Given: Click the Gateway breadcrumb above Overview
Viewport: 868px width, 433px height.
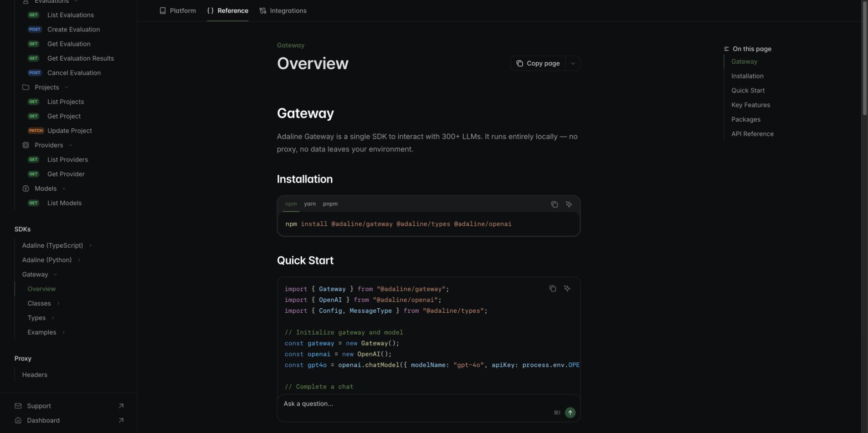Looking at the screenshot, I should pos(291,45).
